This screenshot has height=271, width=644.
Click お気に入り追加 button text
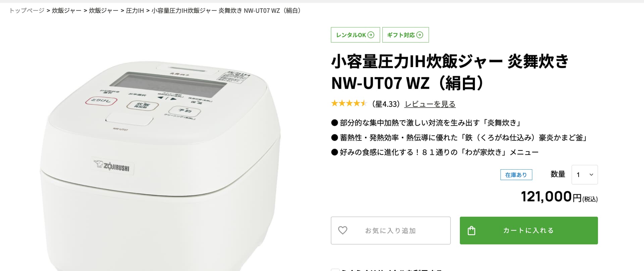[x=390, y=231]
